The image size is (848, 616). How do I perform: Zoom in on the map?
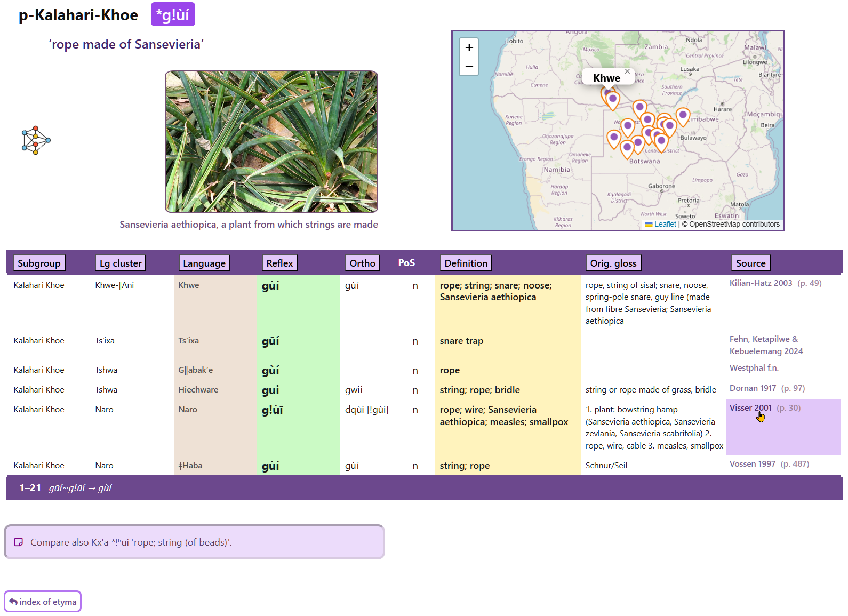(469, 47)
